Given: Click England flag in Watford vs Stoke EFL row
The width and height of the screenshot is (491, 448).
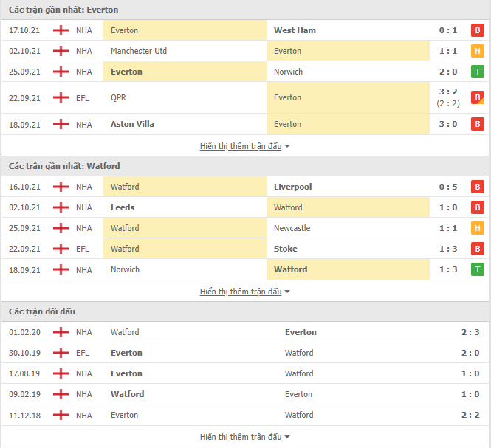Looking at the screenshot, I should pyautogui.click(x=61, y=249).
